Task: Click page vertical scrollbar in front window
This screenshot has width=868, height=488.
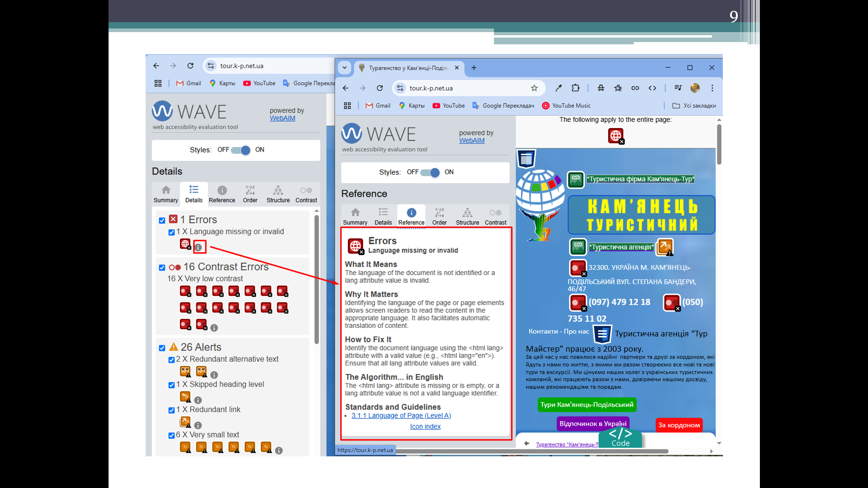Action: [x=719, y=145]
